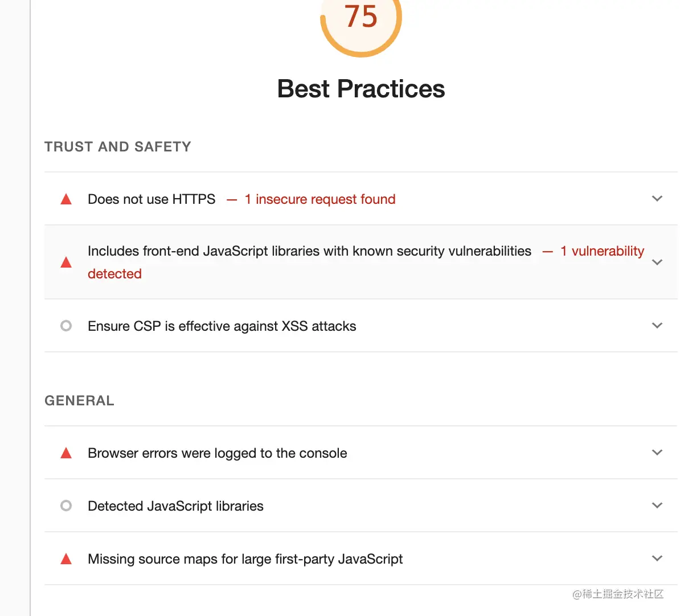Expand Detected JavaScript libraries with the chevron

pos(657,506)
